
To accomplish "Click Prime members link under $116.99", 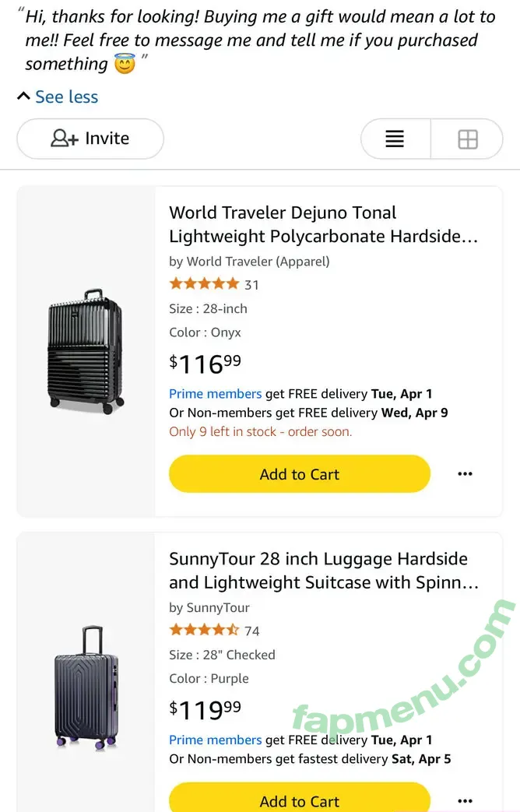I will (215, 394).
